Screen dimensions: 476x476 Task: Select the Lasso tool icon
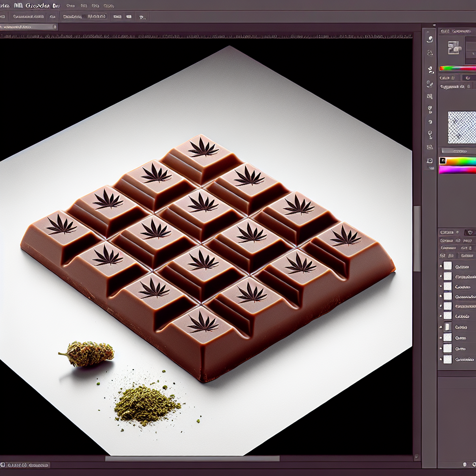[x=430, y=53]
